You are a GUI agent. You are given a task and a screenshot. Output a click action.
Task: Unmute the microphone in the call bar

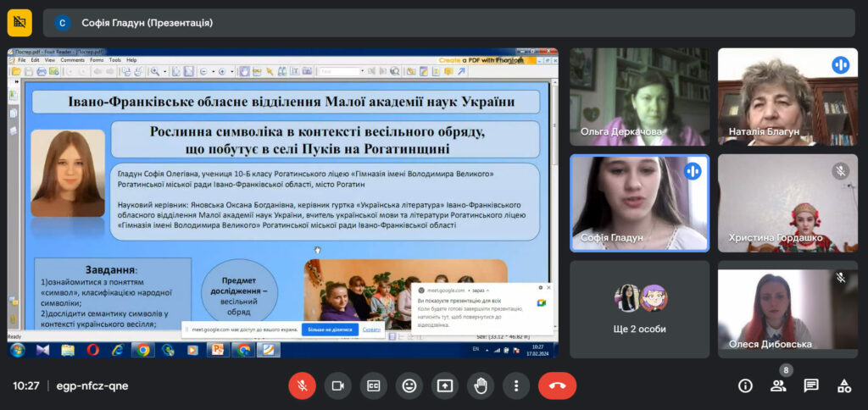pos(302,385)
